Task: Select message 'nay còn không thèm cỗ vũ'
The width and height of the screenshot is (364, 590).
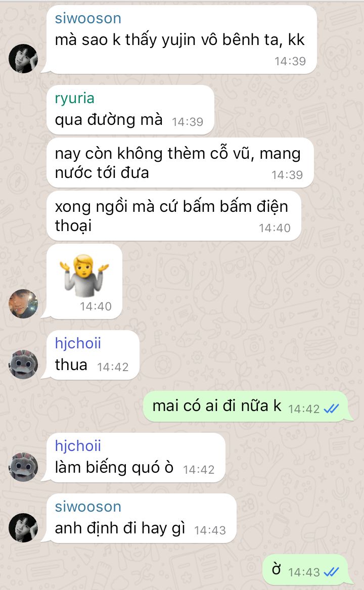Action: 180,163
